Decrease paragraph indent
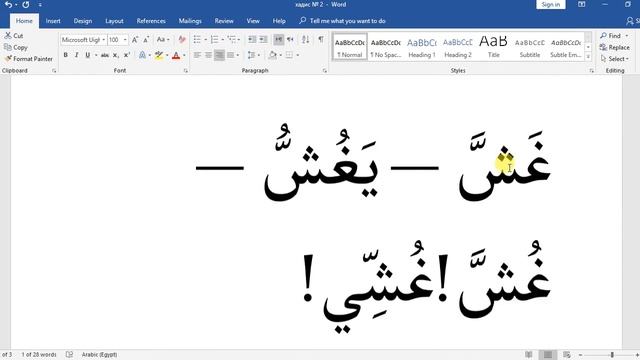The image size is (640, 360). point(252,40)
